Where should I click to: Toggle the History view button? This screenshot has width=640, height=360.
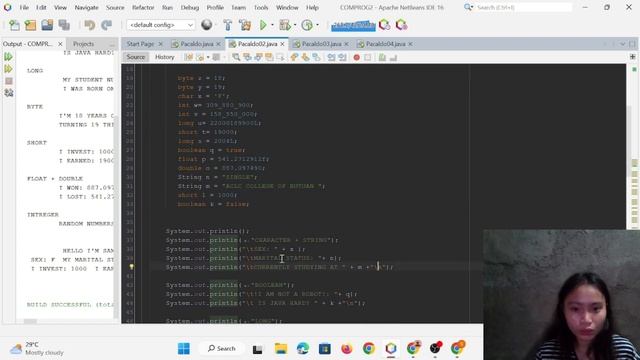(x=164, y=57)
